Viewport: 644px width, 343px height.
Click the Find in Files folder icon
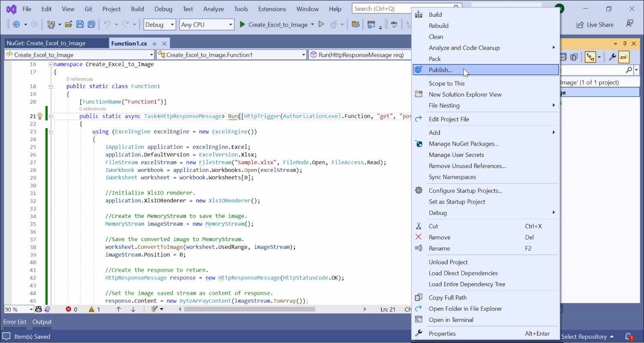pos(355,24)
